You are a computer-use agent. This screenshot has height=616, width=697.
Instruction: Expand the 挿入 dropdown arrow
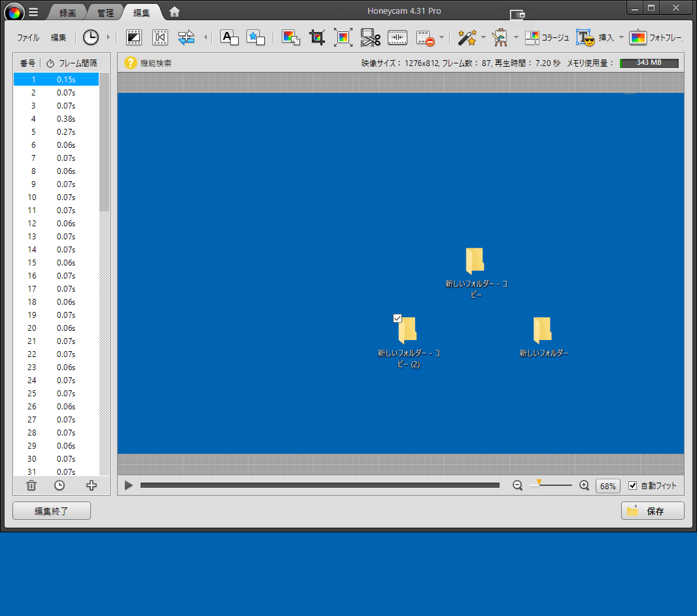(621, 37)
